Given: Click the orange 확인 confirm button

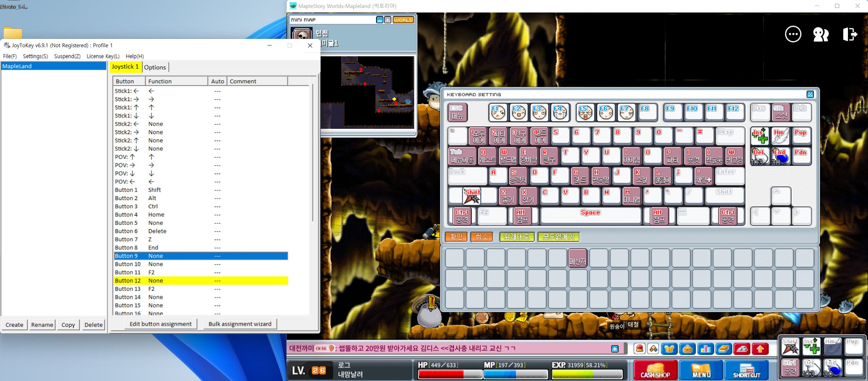Looking at the screenshot, I should [x=456, y=237].
